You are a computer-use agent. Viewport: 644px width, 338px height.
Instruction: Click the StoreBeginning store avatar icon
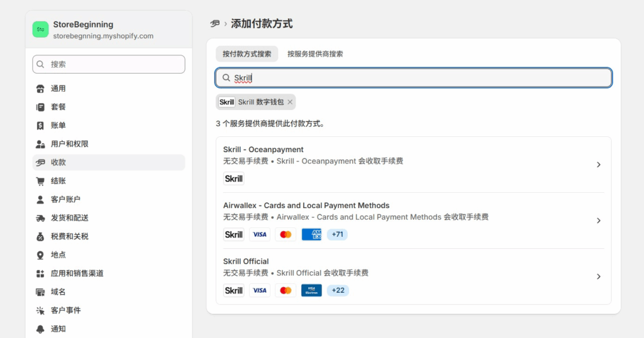(x=40, y=30)
